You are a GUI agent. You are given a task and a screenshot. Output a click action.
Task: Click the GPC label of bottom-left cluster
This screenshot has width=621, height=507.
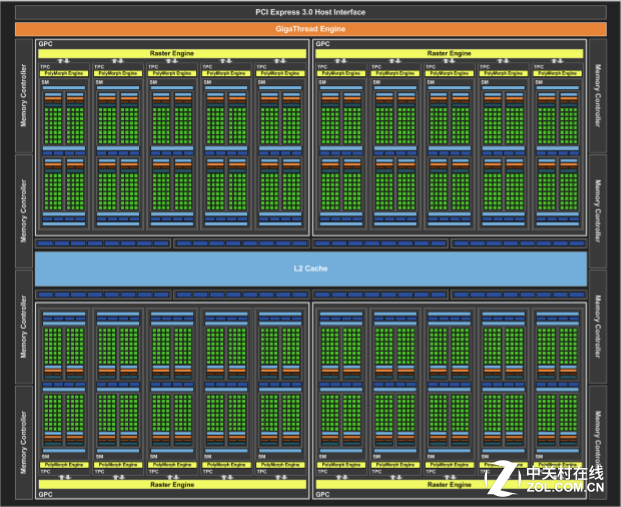(x=46, y=494)
